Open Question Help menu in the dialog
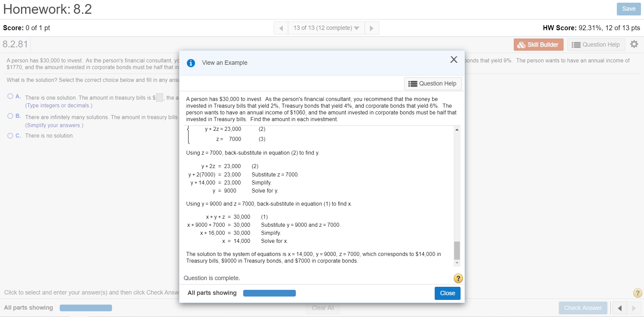Screen dimensions: 644x317 433,84
